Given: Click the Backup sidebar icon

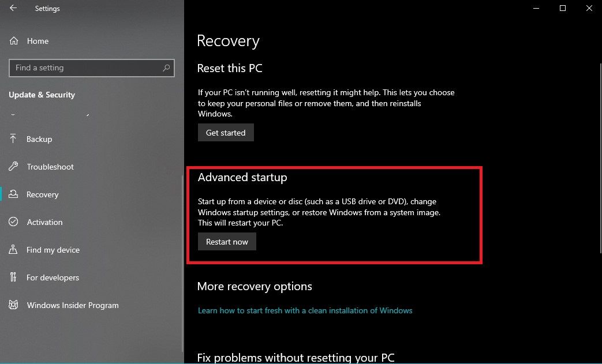Looking at the screenshot, I should coord(13,139).
